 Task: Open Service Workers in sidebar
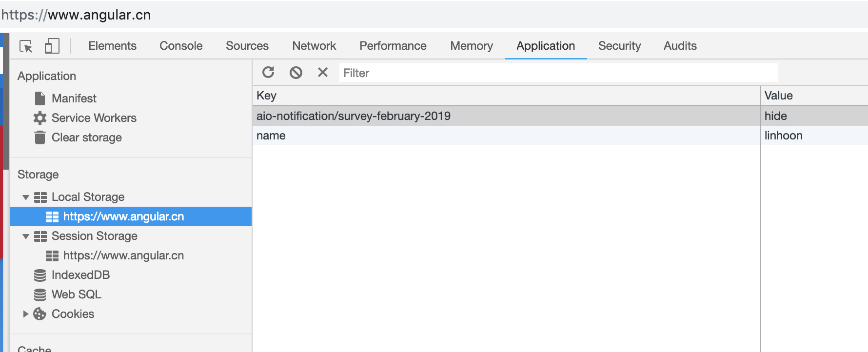(x=94, y=118)
